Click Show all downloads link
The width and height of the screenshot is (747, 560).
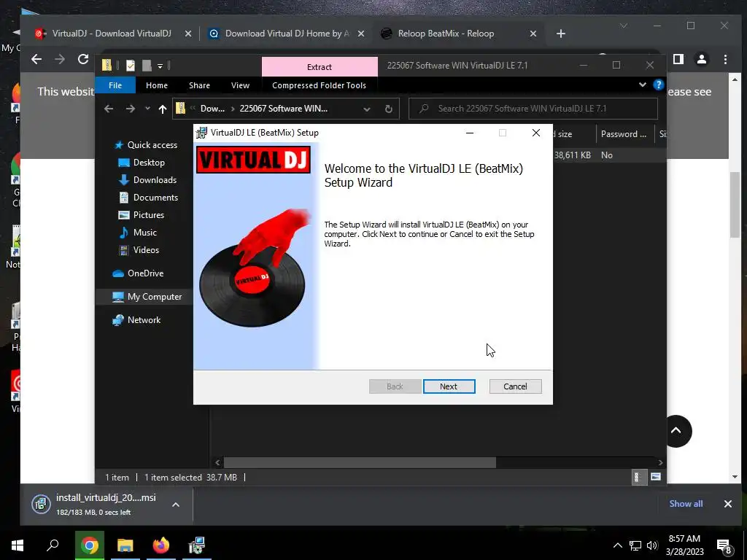[686, 504]
